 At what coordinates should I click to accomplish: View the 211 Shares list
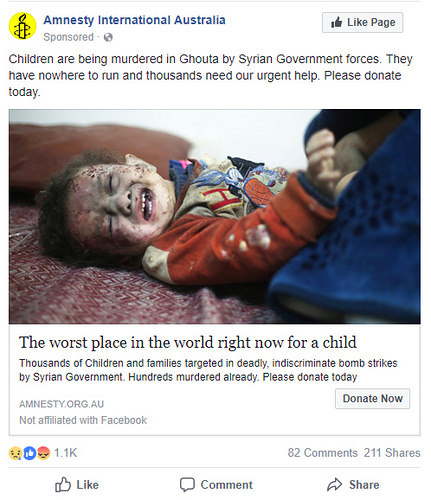pos(392,453)
